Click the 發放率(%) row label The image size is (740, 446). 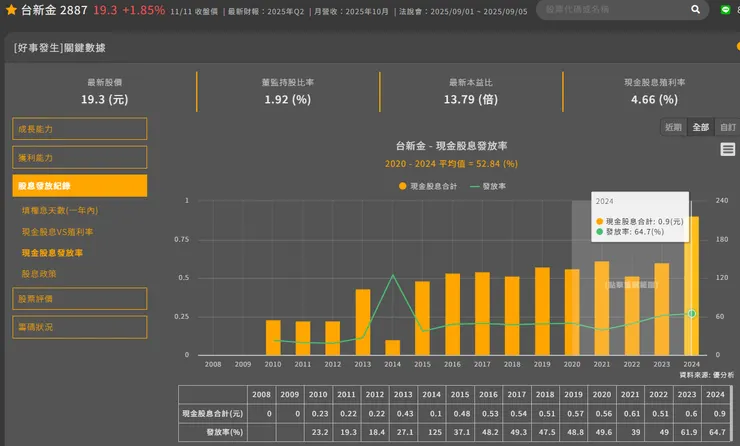coord(213,432)
